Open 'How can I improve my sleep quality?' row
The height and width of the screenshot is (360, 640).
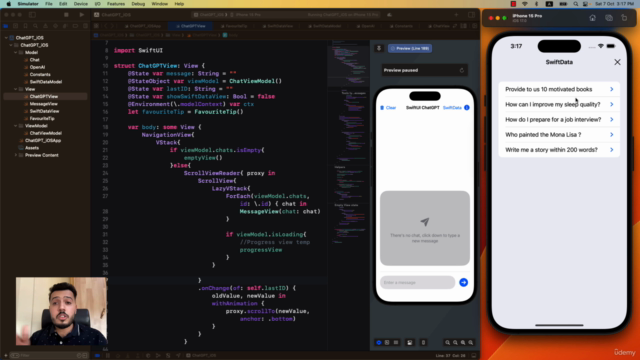coord(559,104)
